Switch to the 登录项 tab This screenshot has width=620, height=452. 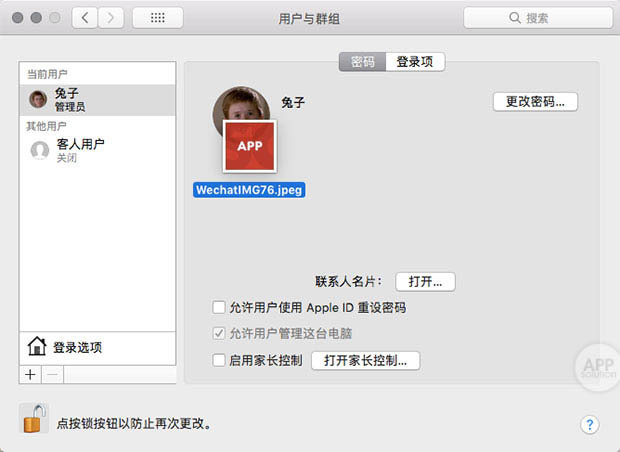pos(415,62)
